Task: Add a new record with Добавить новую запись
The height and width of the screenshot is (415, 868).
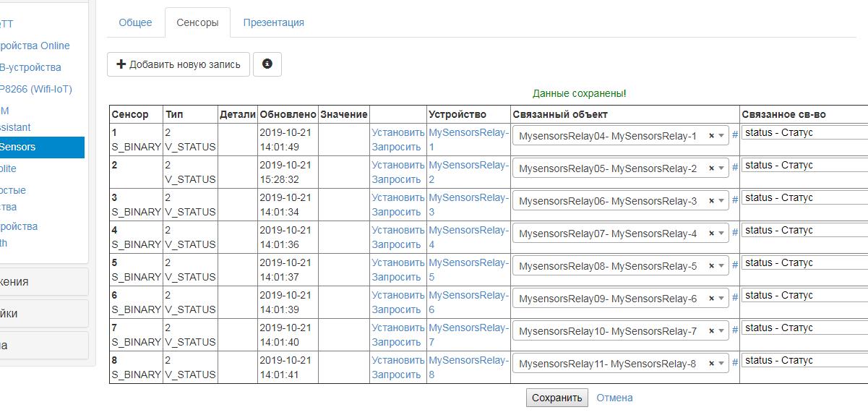Action: 179,64
